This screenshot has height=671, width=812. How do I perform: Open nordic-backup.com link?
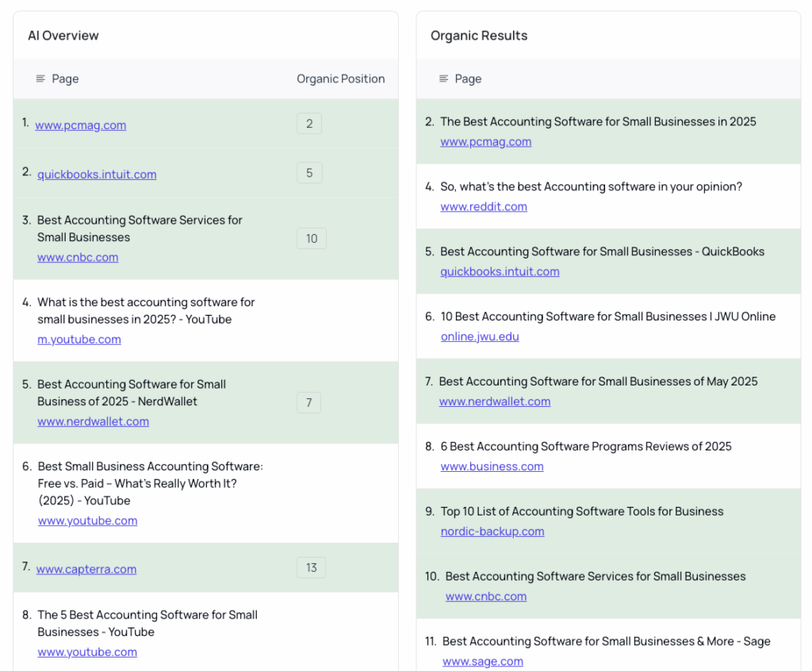[492, 531]
